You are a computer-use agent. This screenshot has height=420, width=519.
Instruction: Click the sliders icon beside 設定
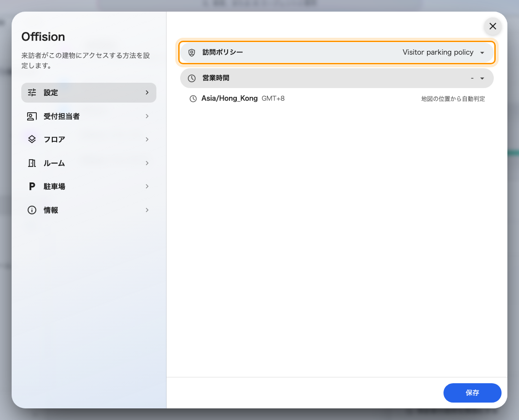[x=32, y=92]
